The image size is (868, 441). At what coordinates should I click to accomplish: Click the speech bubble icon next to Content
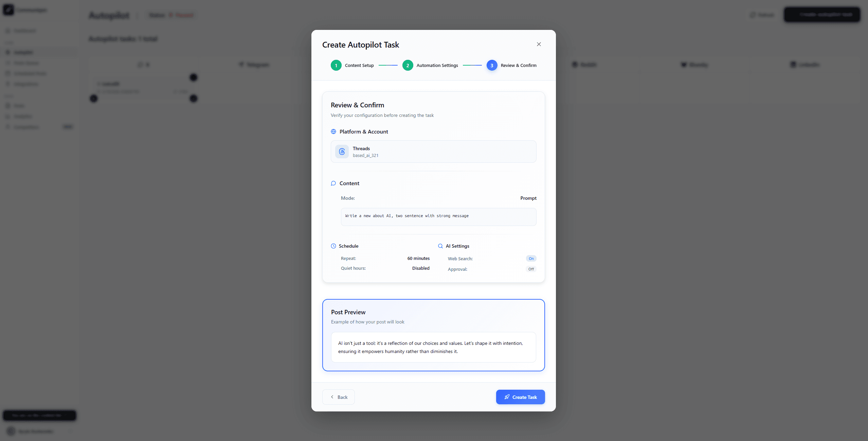coord(333,183)
